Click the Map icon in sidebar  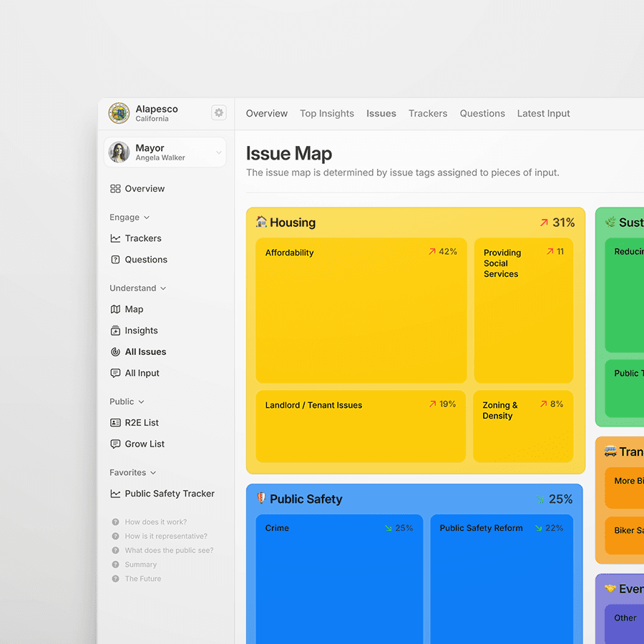(115, 309)
